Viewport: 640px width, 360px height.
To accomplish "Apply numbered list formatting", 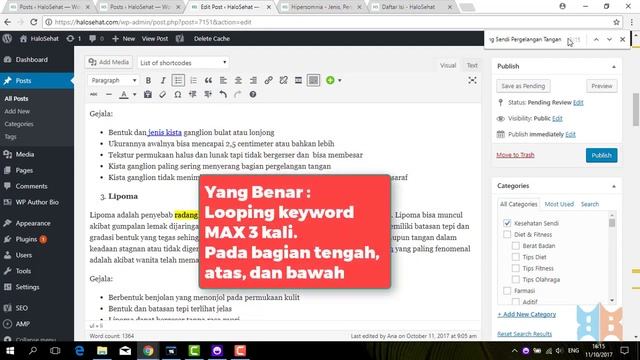I will click(193, 80).
